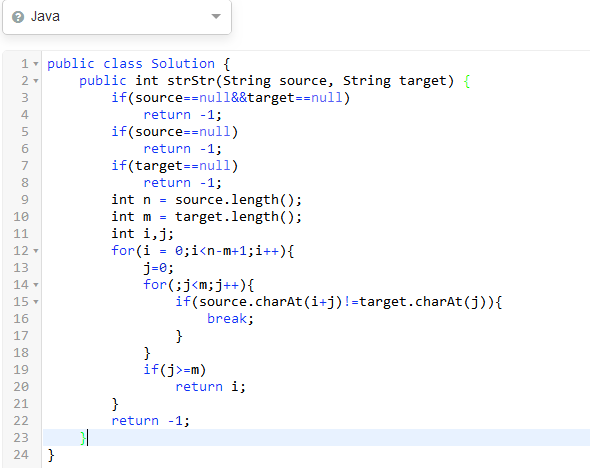Image resolution: width=590 pixels, height=468 pixels.
Task: Click the 'break;' statement on line 16
Action: click(230, 319)
